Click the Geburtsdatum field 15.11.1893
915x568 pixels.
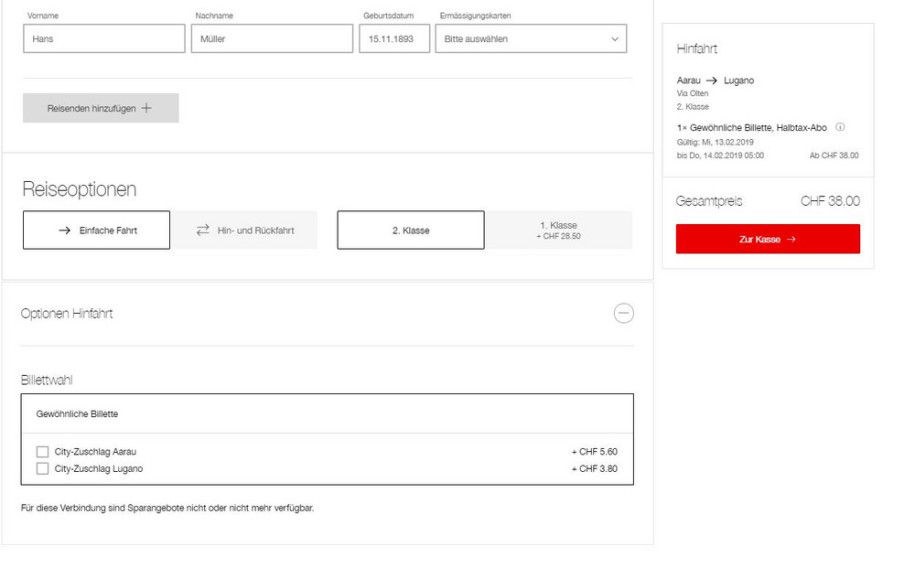point(394,39)
